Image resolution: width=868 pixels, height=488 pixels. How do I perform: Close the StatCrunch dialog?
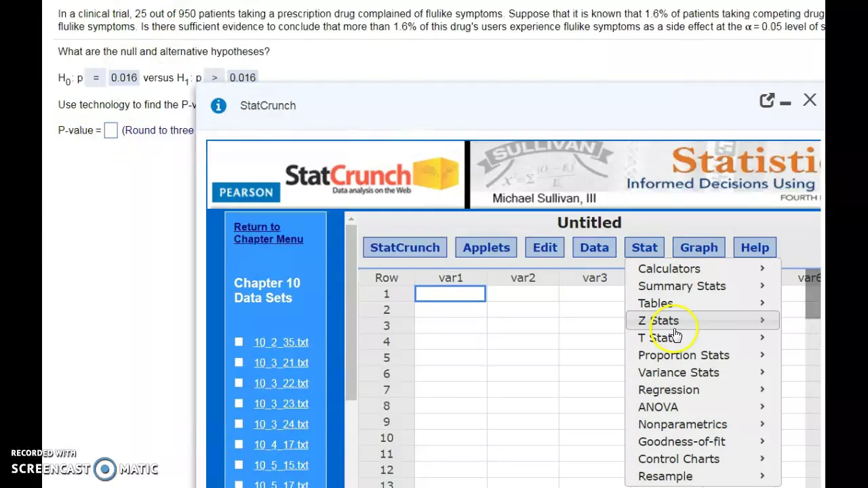[x=810, y=100]
